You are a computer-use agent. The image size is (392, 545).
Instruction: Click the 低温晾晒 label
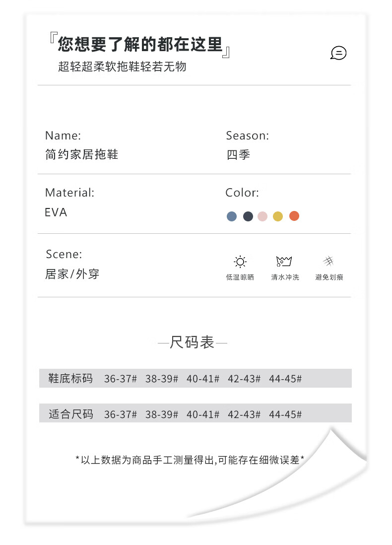point(240,277)
